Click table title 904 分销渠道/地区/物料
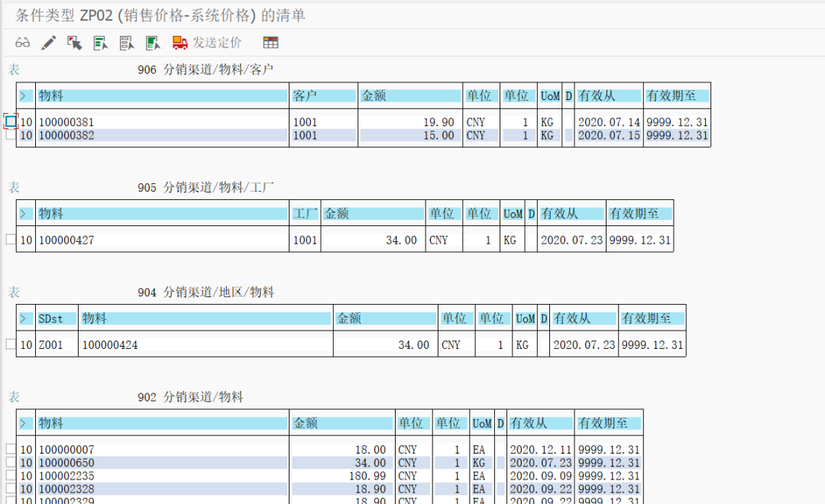 (x=205, y=292)
